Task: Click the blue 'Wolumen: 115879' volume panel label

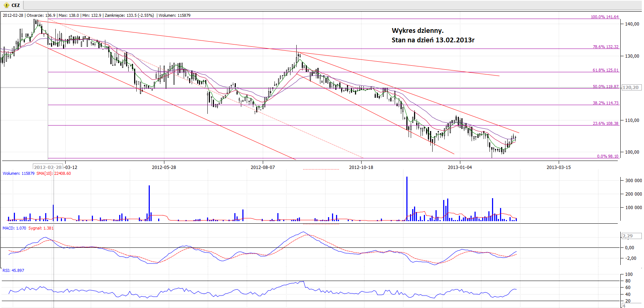Action: click(19, 173)
